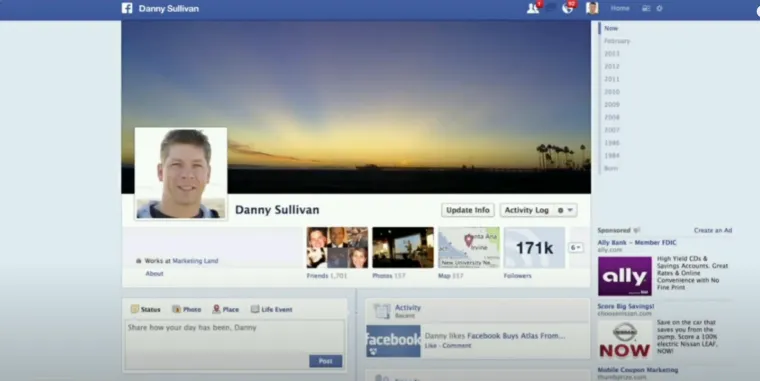Open the globe notifications icon
760x381 pixels.
pos(568,8)
